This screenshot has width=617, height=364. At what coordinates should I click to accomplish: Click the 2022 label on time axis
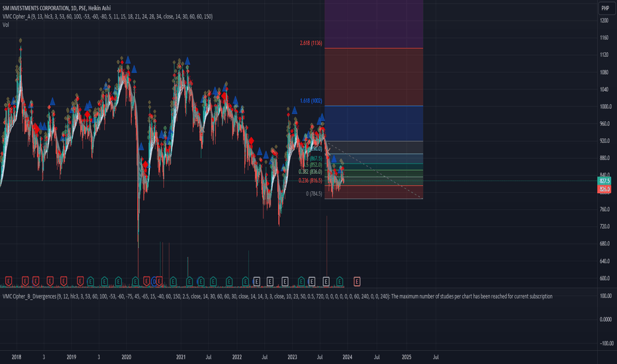coord(237,357)
